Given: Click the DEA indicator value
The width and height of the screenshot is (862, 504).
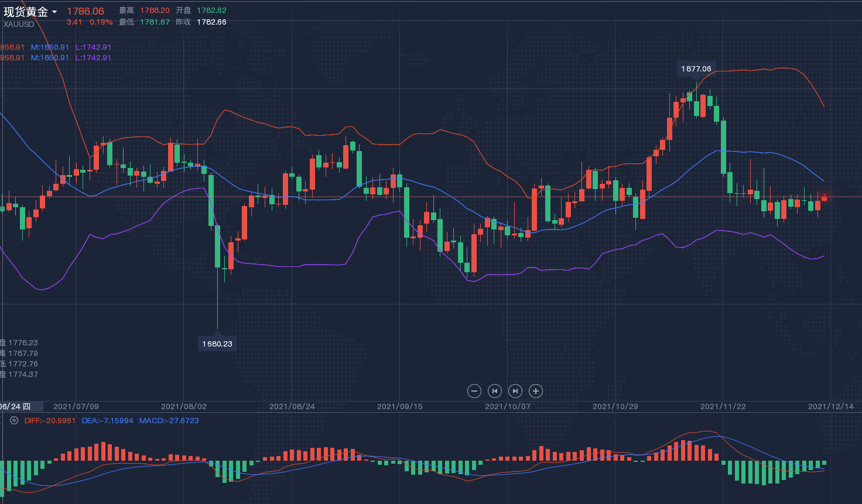Looking at the screenshot, I should click(x=107, y=420).
